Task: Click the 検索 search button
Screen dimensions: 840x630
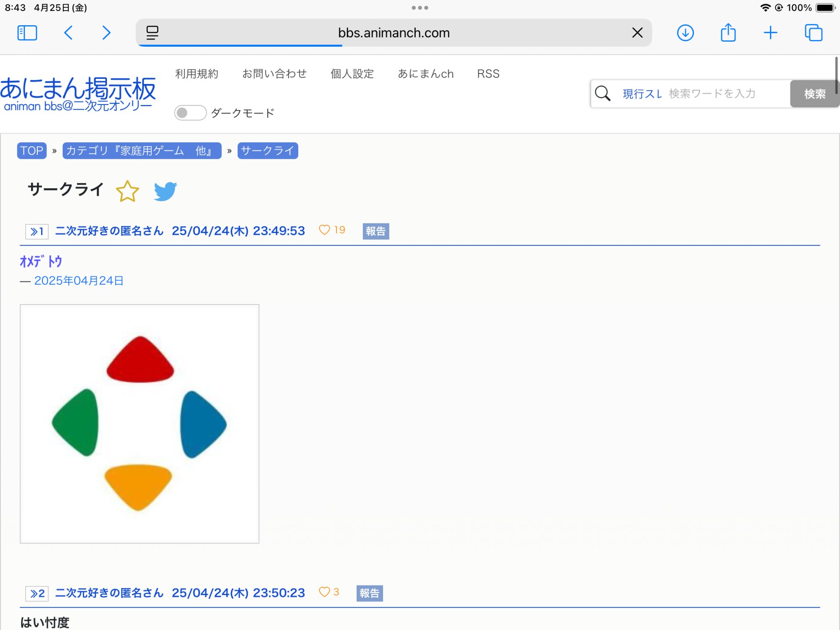Action: click(814, 94)
